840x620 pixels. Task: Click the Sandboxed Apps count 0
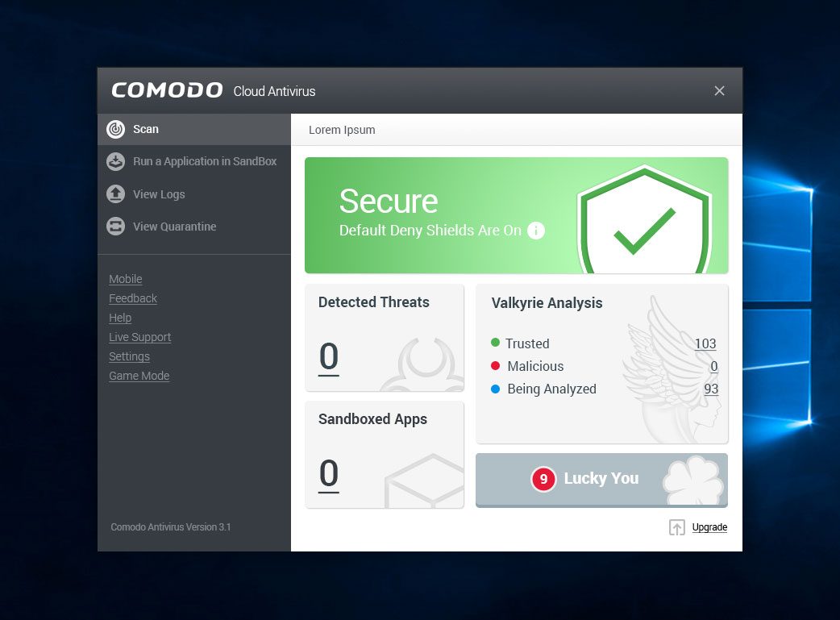click(x=329, y=474)
